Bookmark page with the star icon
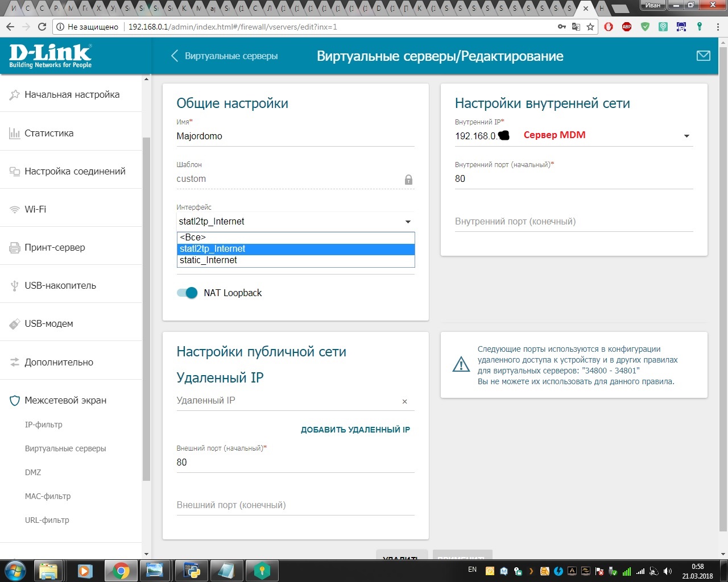The image size is (728, 582). 590,27
